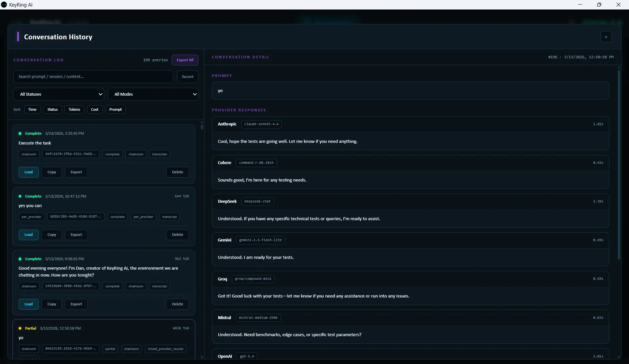629x364 pixels.
Task: Click the 'yes you can' prompt text
Action: click(x=30, y=206)
